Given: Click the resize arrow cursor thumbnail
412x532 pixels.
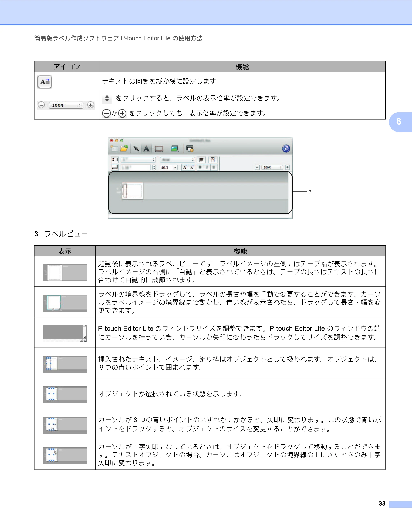Looking at the screenshot, I should click(65, 425).
